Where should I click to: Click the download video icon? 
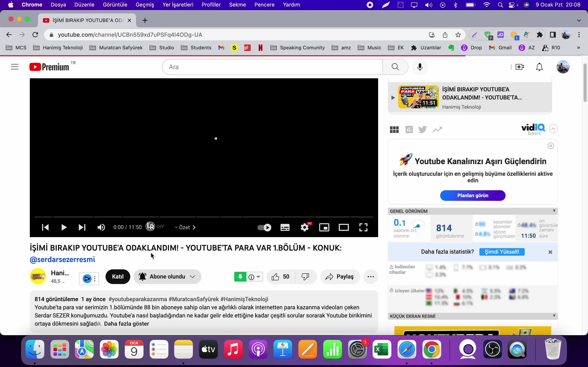(240, 276)
